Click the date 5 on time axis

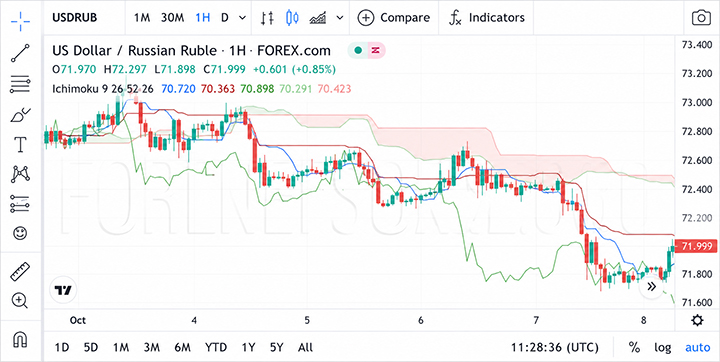point(307,320)
